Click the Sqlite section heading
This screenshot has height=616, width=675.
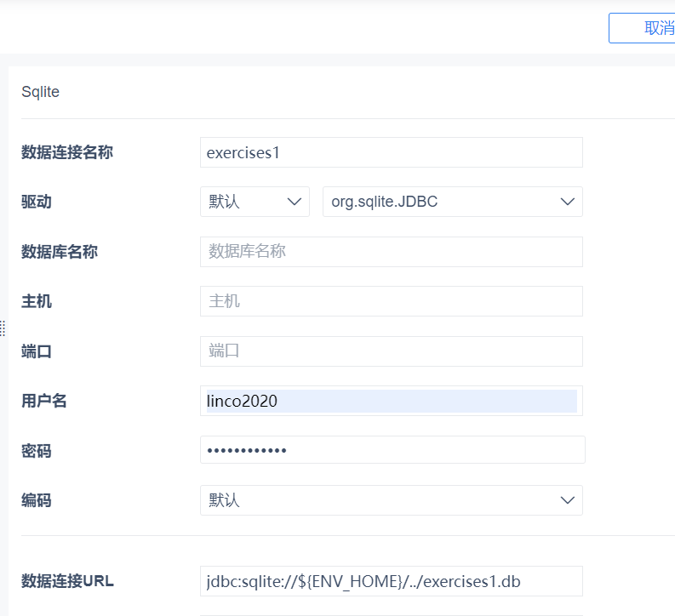pos(40,92)
